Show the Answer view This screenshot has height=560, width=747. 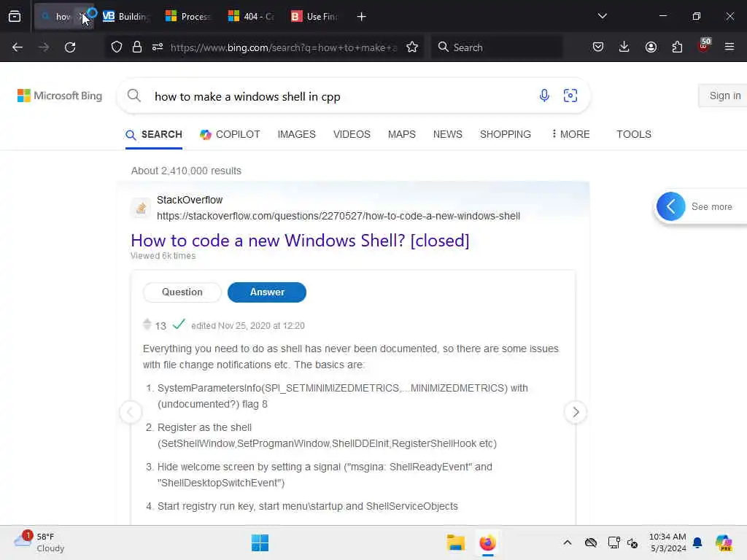[x=267, y=292]
